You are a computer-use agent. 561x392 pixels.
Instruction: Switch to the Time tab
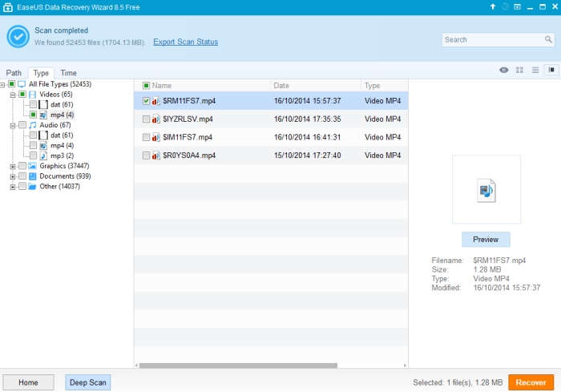point(68,73)
